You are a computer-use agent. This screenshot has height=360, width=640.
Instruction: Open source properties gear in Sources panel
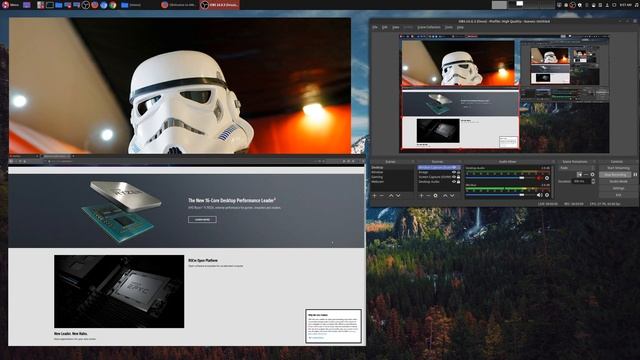436,196
